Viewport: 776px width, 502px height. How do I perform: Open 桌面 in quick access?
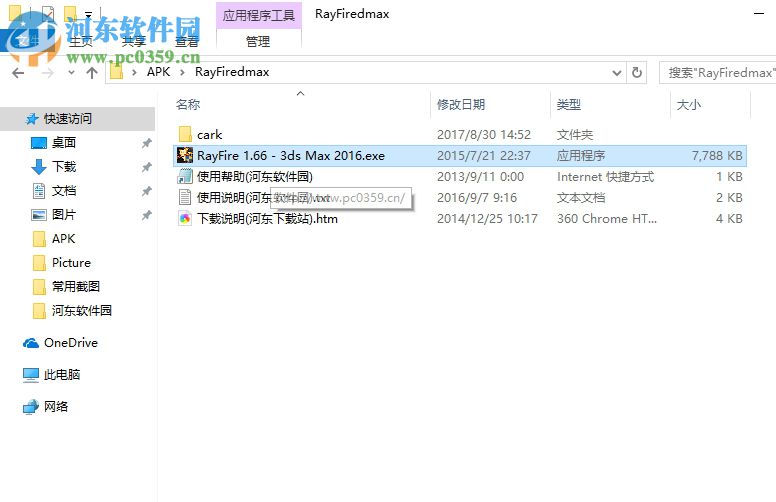point(64,143)
